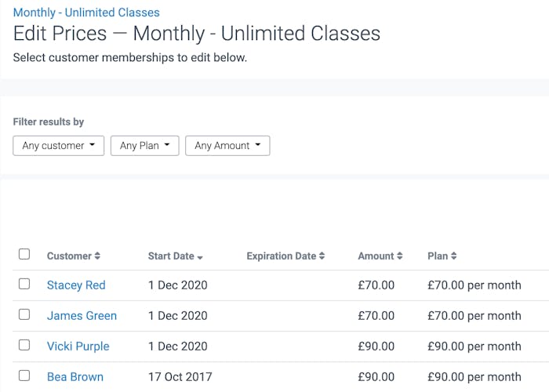
Task: Click Start Date sort arrow icon
Action: tap(200, 257)
